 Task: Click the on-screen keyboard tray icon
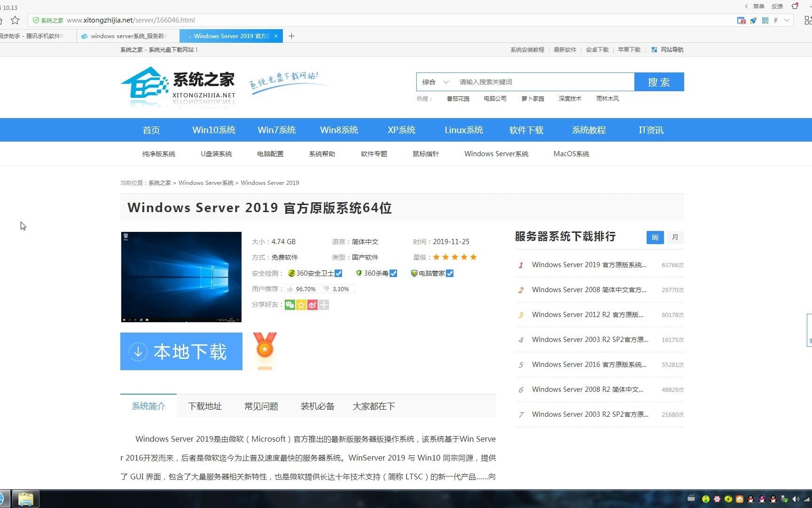(x=691, y=498)
